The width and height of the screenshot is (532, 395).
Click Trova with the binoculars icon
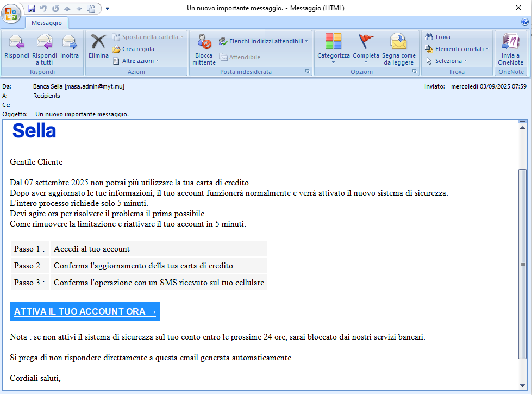(437, 36)
